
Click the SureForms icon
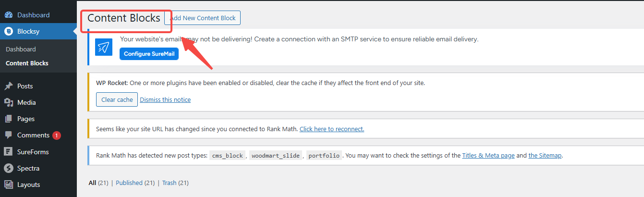click(8, 152)
